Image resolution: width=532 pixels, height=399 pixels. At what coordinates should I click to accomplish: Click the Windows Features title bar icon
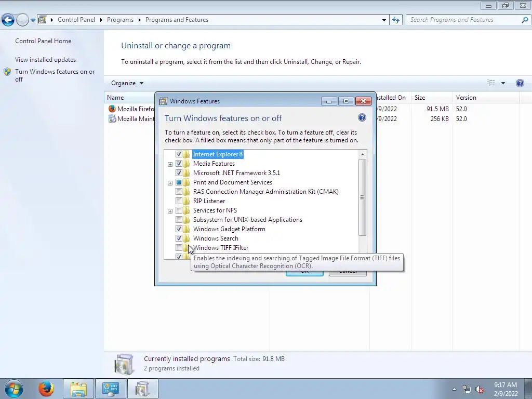(163, 101)
